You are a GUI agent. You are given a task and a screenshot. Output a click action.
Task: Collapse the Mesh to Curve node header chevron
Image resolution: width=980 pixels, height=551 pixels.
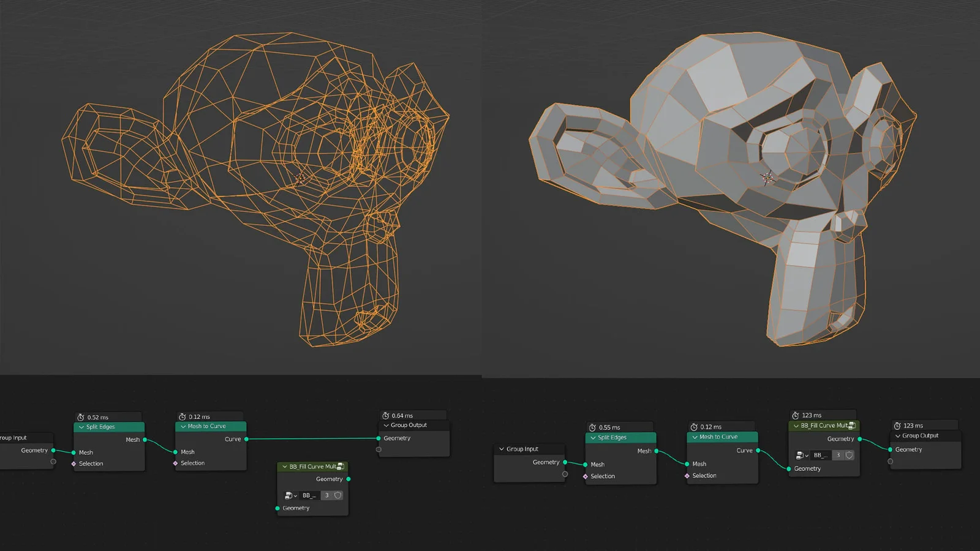pos(183,426)
